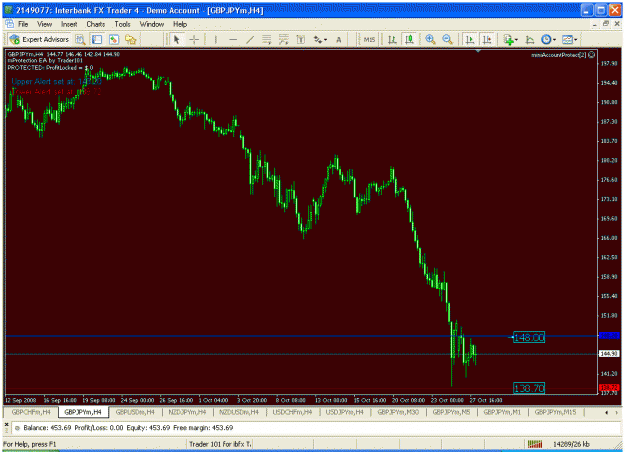Select the Vertical Line drawing tool
Screen dimensions: 625x452
216,39
